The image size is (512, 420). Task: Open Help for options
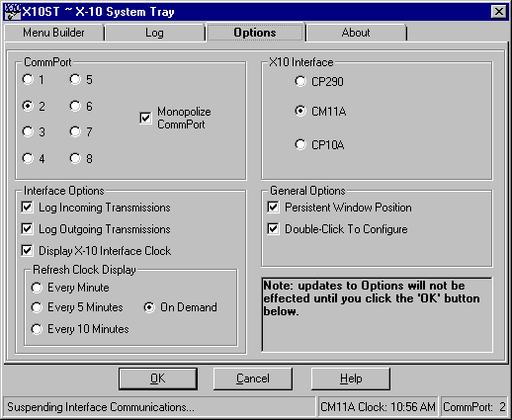(351, 378)
